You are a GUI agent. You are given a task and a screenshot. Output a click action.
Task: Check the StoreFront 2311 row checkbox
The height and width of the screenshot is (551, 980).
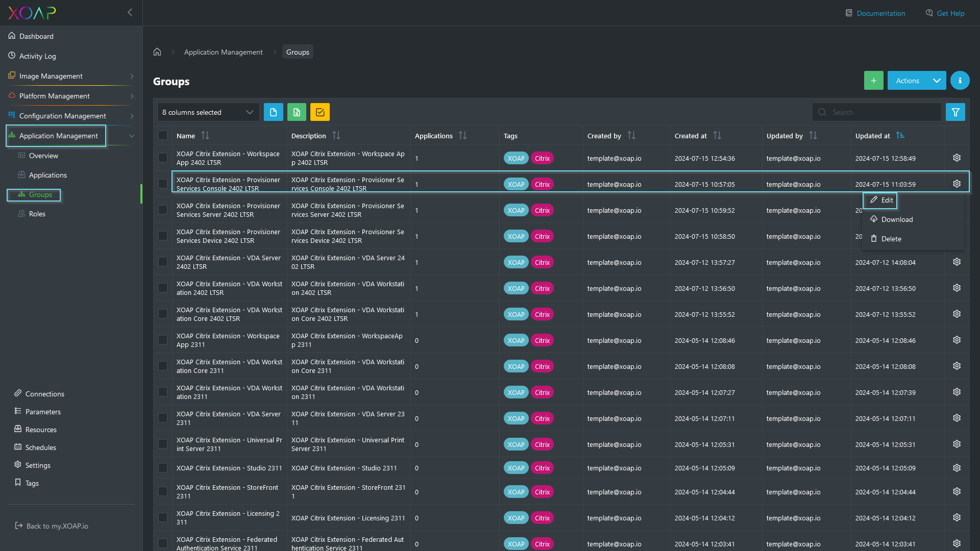click(163, 491)
